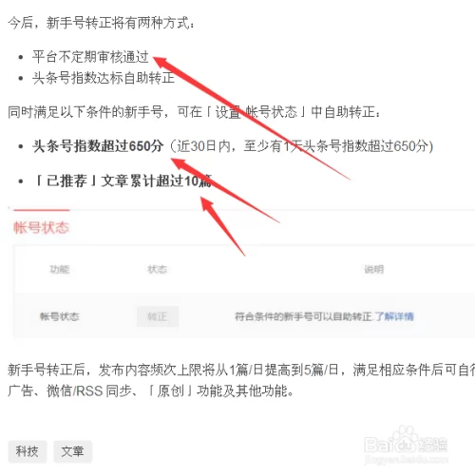Click the 平台不定期审核通过 bullet item
Image resolution: width=475 pixels, height=476 pixels.
90,57
